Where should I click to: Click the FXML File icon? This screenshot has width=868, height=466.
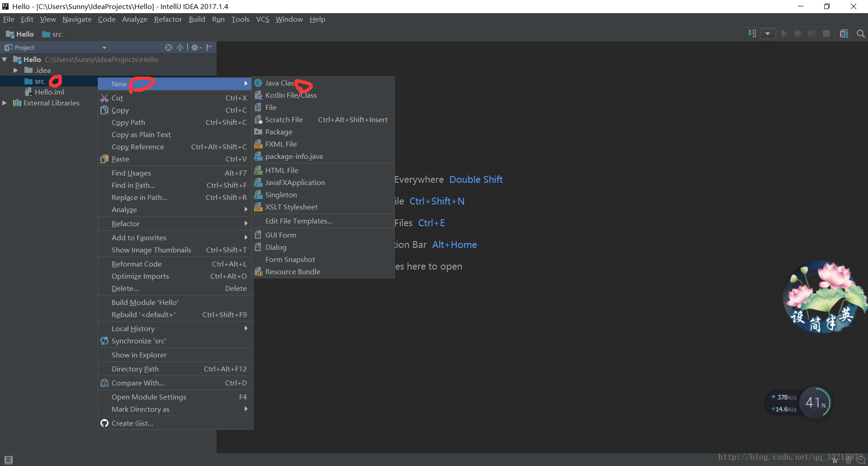pyautogui.click(x=258, y=144)
